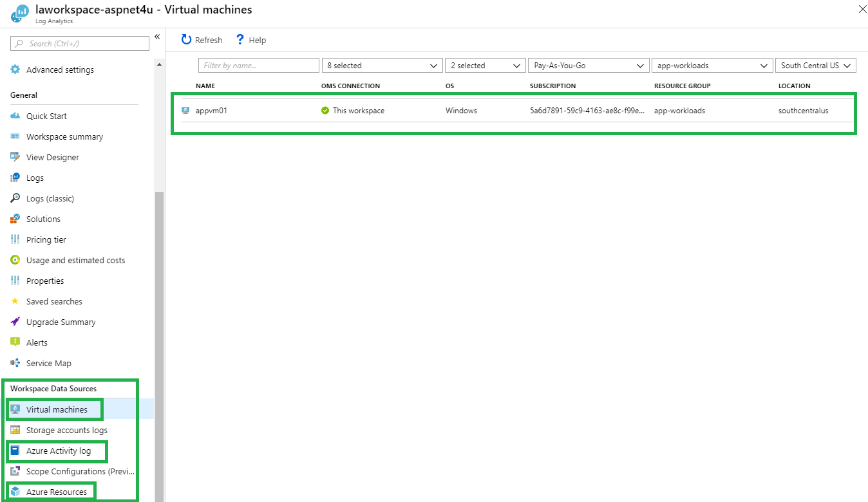Click the Pricing tier icon
This screenshot has height=502, width=868.
click(x=15, y=239)
